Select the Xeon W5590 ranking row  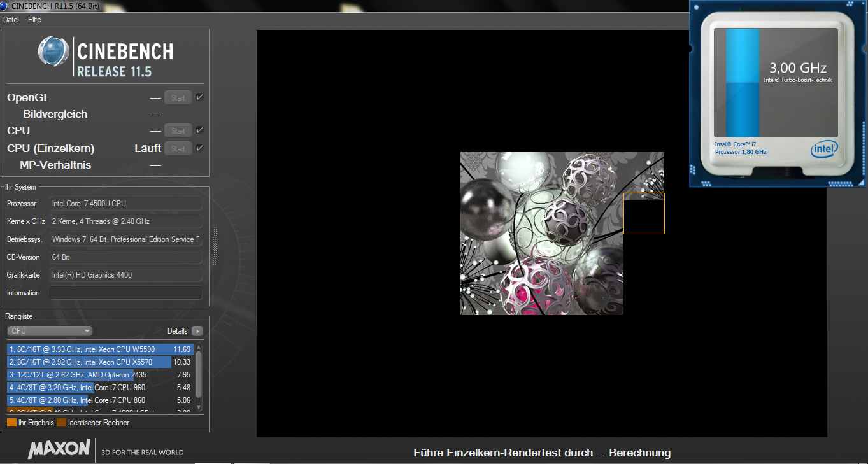point(99,349)
